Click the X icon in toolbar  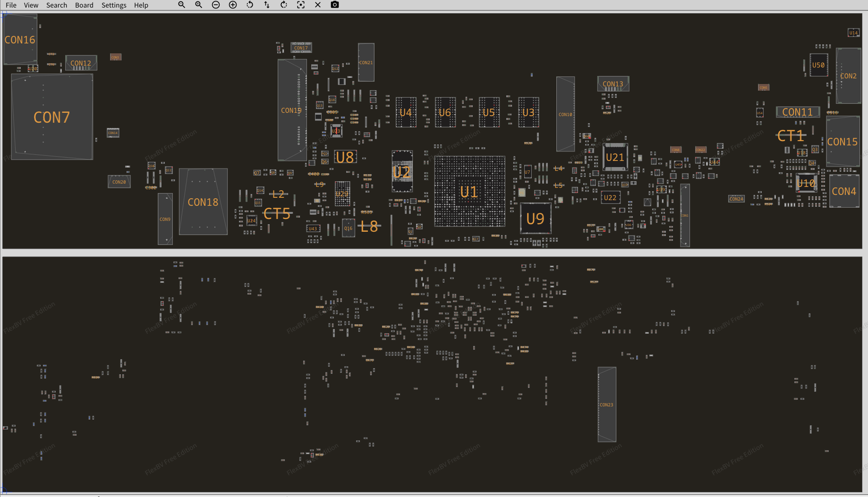point(318,5)
